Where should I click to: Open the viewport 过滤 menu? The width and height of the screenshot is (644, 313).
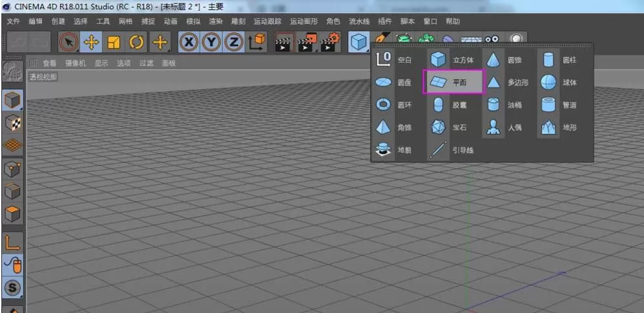point(146,63)
